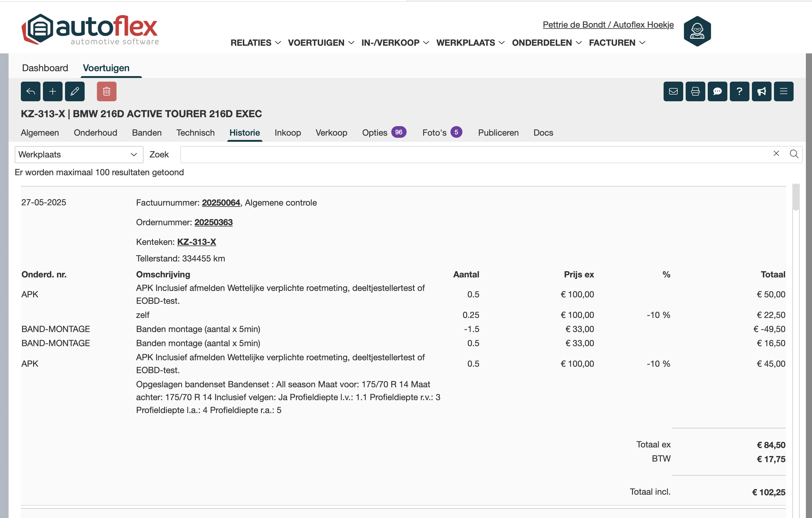This screenshot has height=518, width=812.
Task: Click the megaphone announcements icon
Action: pyautogui.click(x=761, y=91)
